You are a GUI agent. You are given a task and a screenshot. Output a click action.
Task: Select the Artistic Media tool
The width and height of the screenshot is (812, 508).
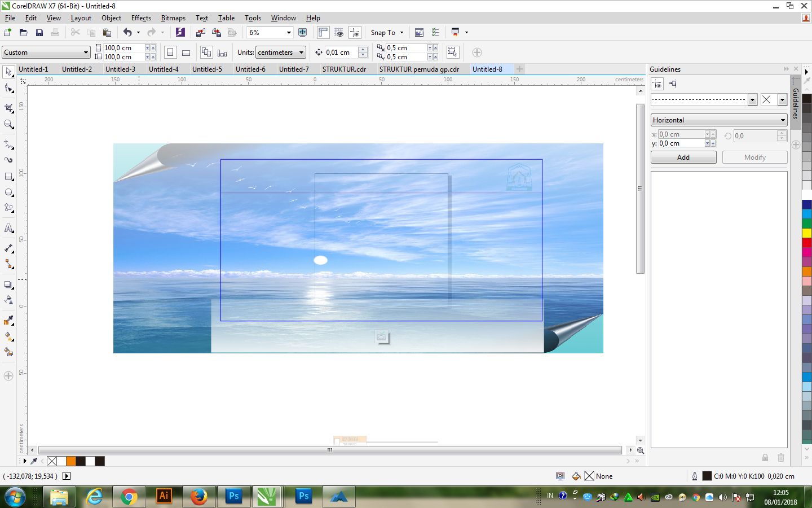pyautogui.click(x=8, y=160)
